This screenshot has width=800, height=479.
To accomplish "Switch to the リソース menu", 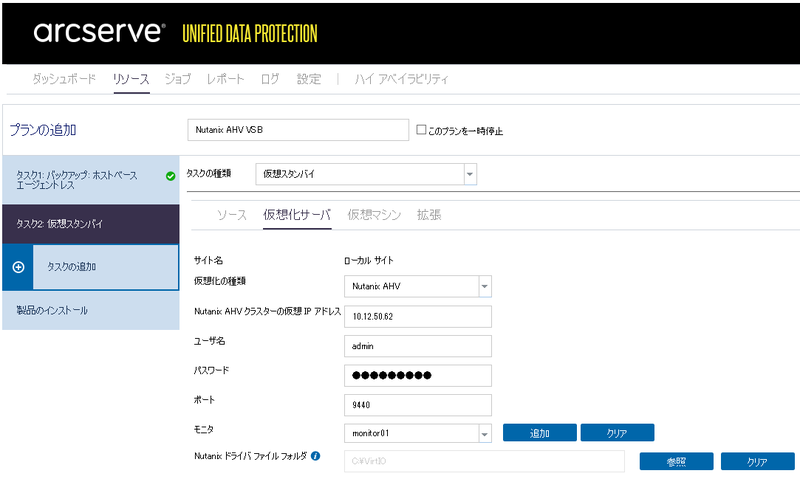I will click(131, 79).
